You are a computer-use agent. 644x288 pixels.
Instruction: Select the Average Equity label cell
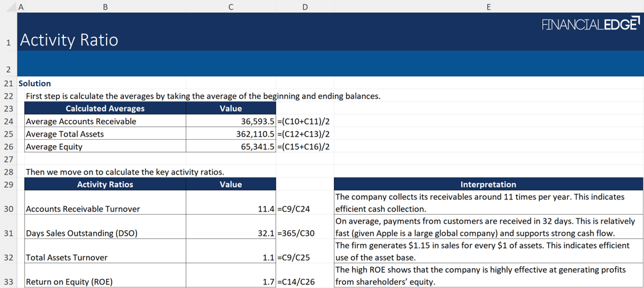coord(54,147)
